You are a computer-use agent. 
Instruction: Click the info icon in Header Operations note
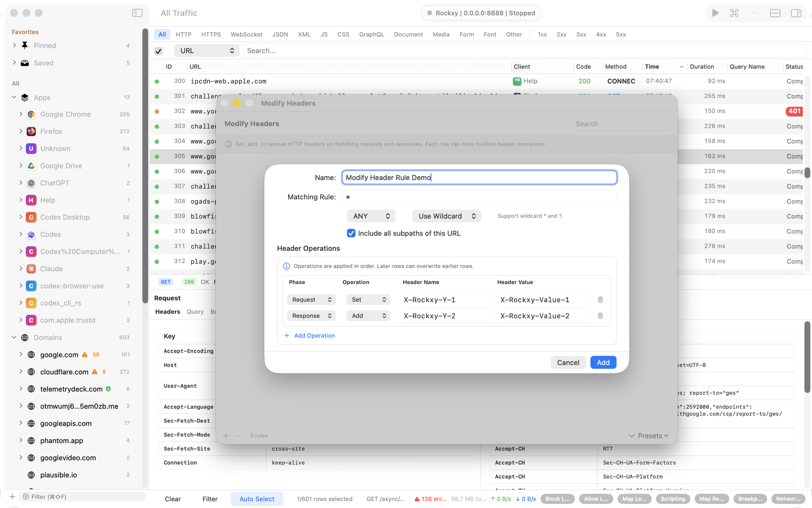pos(287,266)
